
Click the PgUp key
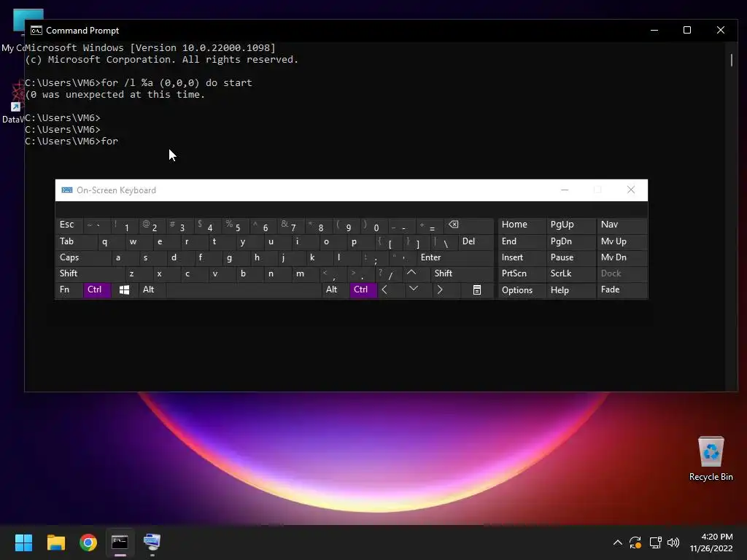[571, 225]
